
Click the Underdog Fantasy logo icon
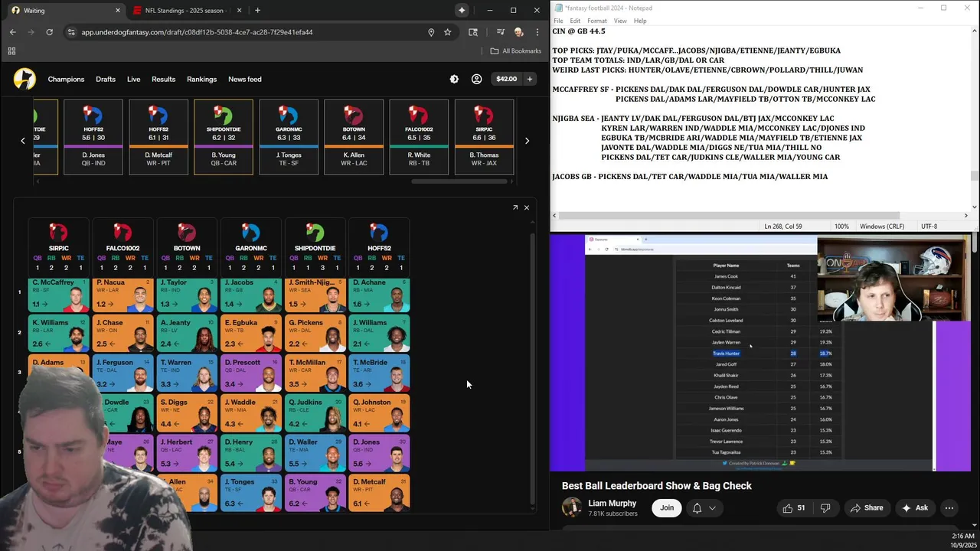(24, 79)
